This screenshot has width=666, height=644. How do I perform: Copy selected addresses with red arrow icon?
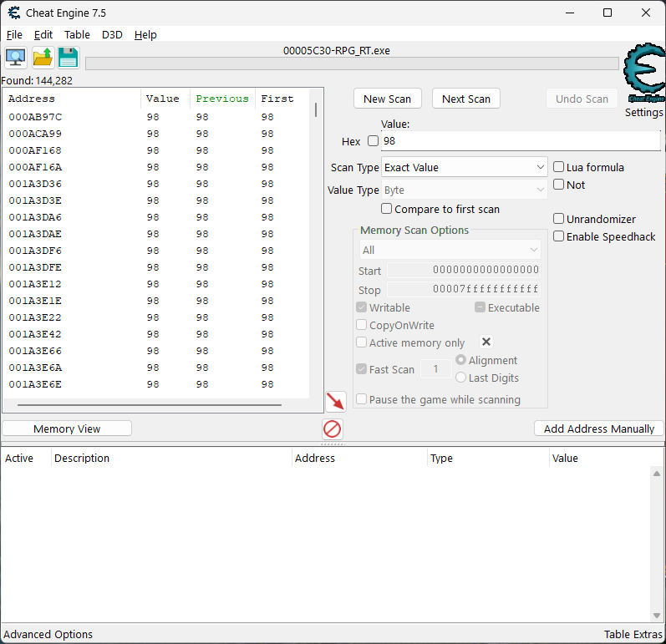[336, 402]
